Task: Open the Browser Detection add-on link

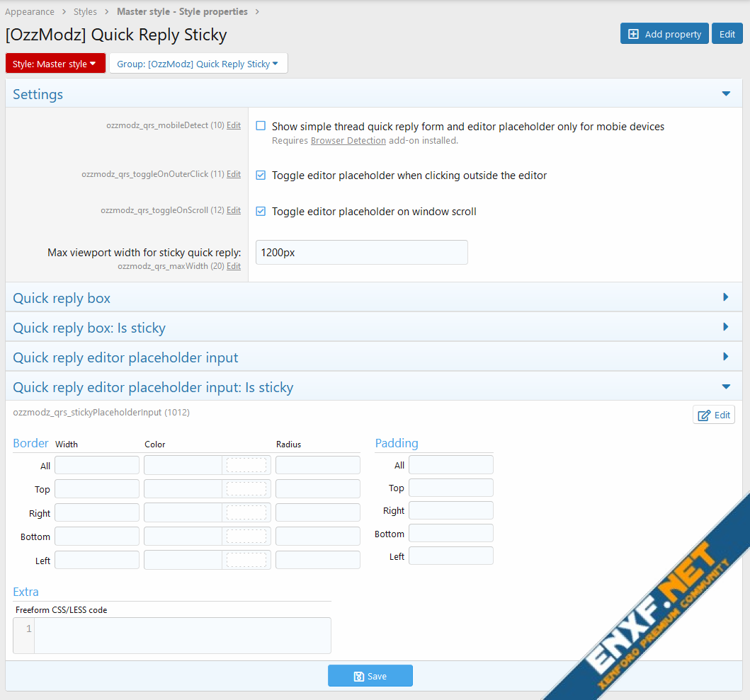Action: [348, 141]
